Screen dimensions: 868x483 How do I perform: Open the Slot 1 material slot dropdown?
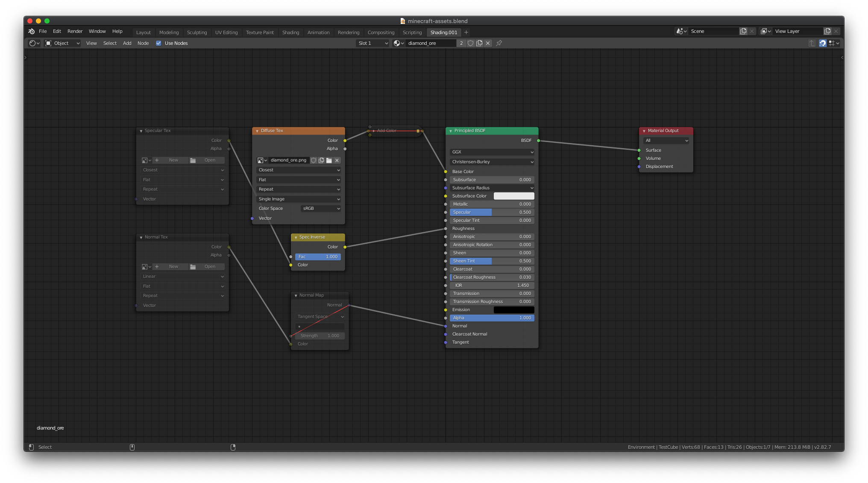[372, 43]
